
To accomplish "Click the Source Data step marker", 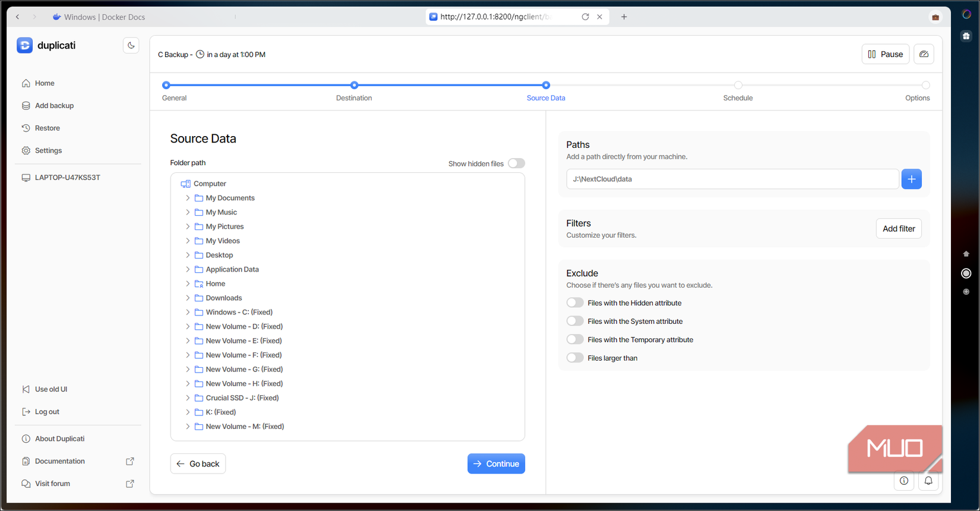I will click(x=546, y=85).
